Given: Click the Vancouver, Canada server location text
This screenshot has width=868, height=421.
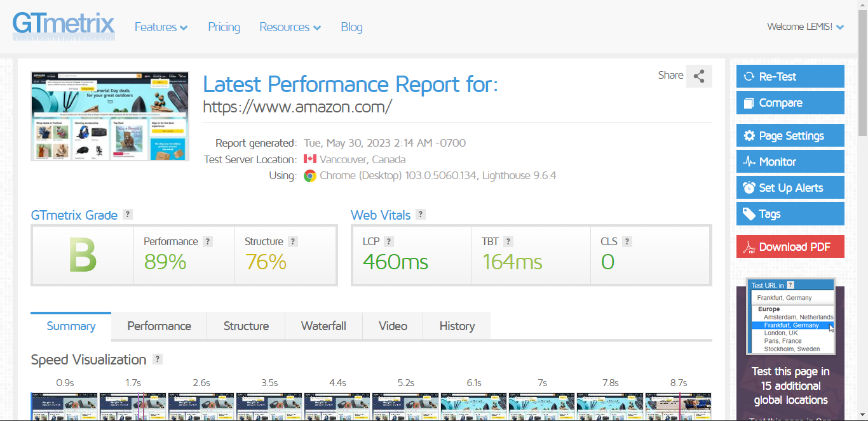Looking at the screenshot, I should point(362,159).
